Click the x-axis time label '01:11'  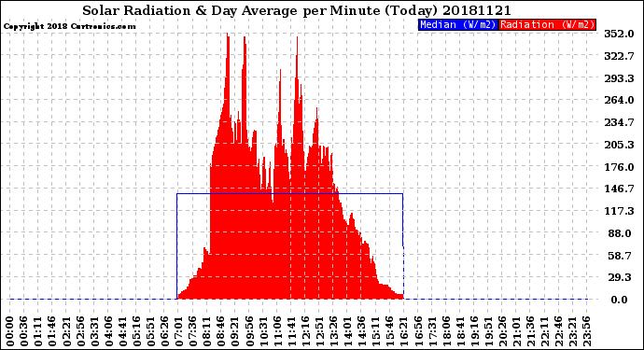point(38,331)
